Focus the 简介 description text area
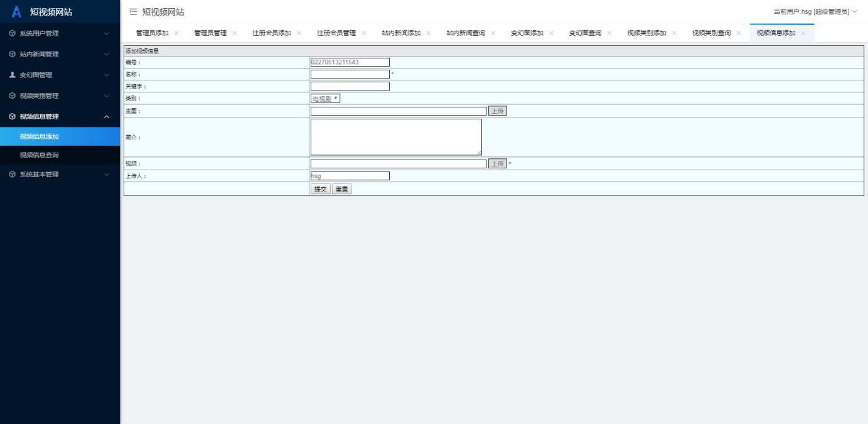 pos(396,137)
